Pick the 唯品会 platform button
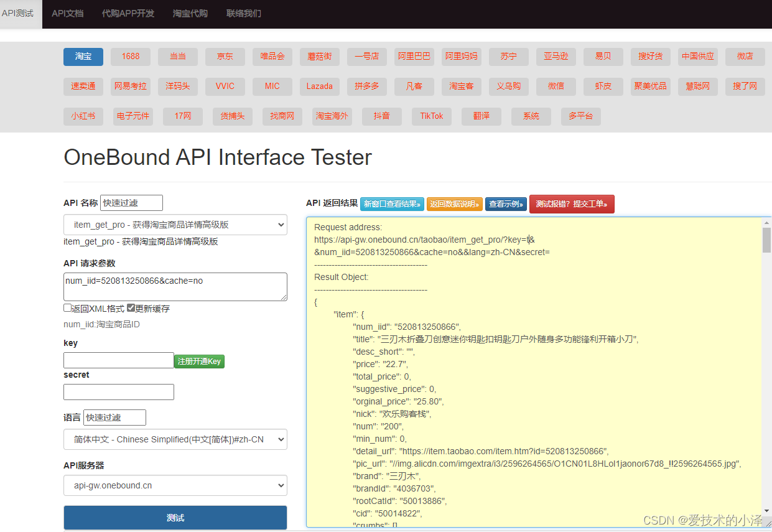 tap(272, 57)
